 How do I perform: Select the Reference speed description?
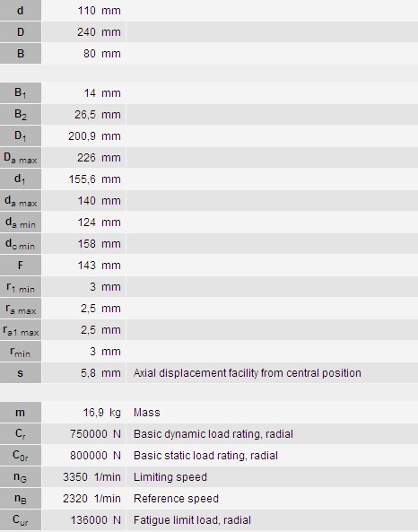176,499
